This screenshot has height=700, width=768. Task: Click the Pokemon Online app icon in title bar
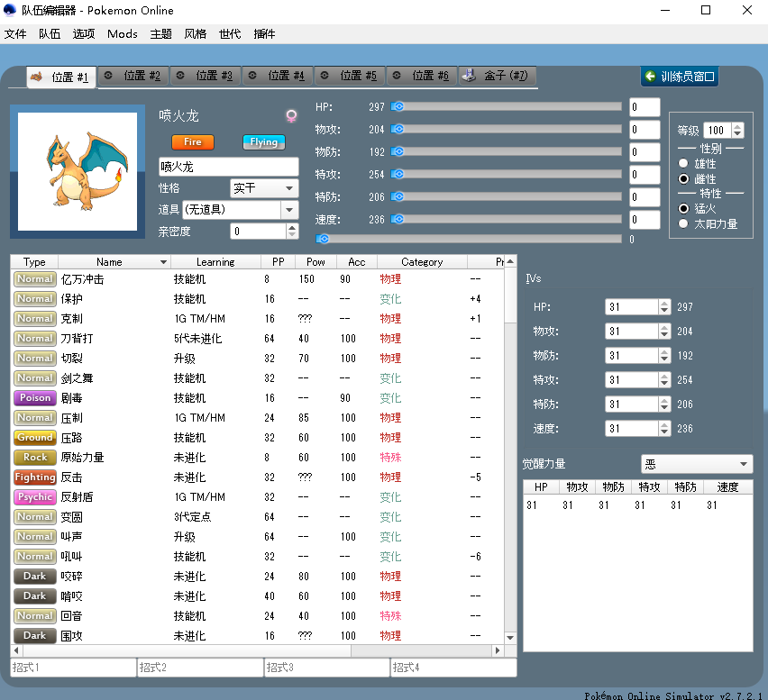[x=10, y=10]
